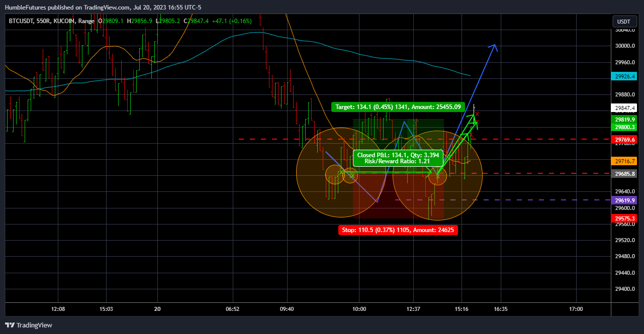This screenshot has height=334, width=644.
Task: Click the 29880.0 price axis tick
Action: pos(625,94)
